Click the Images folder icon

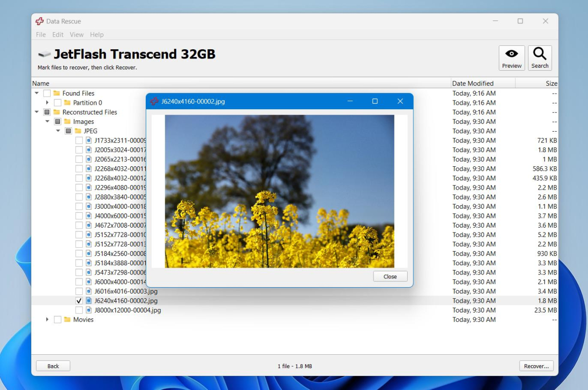[67, 122]
